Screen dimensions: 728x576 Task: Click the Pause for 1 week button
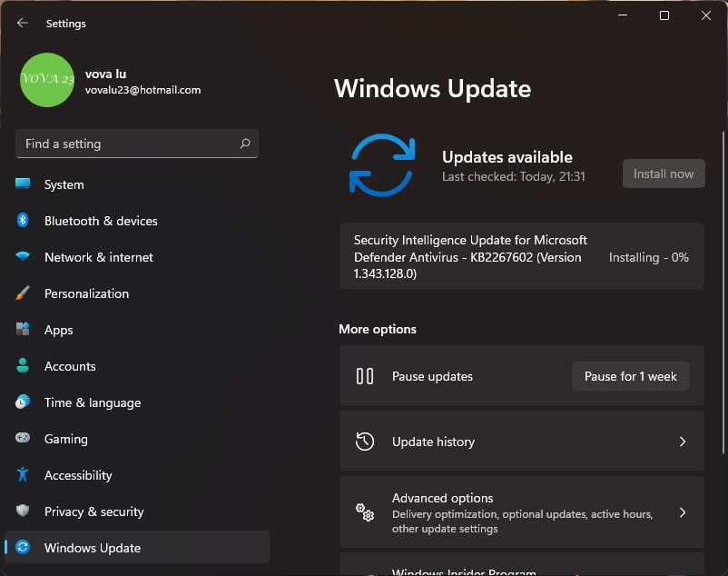(631, 376)
